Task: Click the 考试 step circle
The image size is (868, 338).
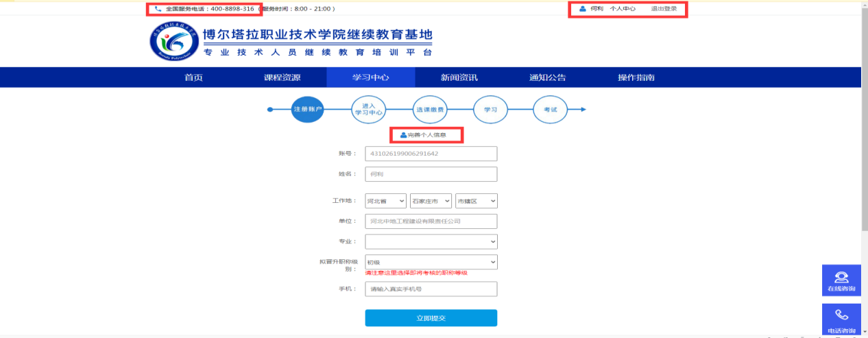Action: coord(551,109)
